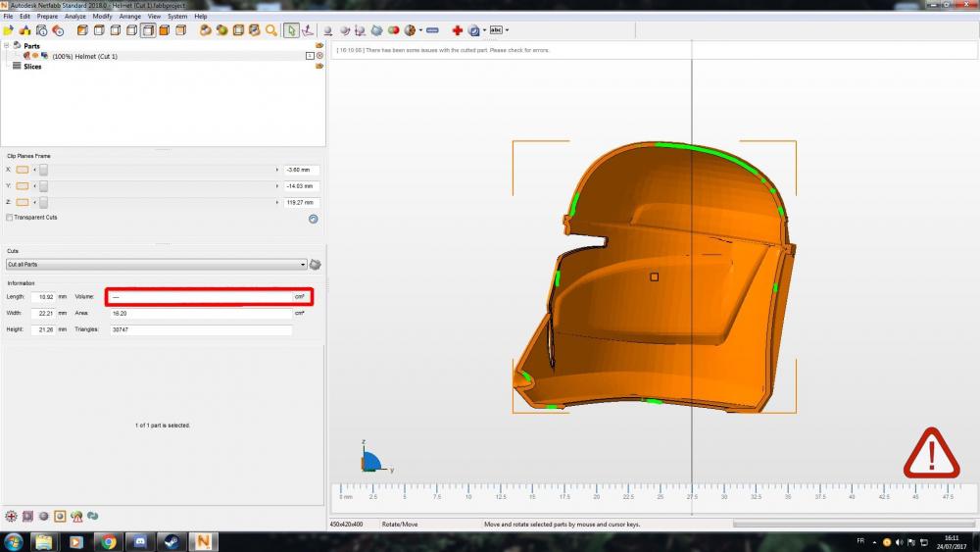
Task: Toggle the Z clip plane button
Action: coord(23,202)
